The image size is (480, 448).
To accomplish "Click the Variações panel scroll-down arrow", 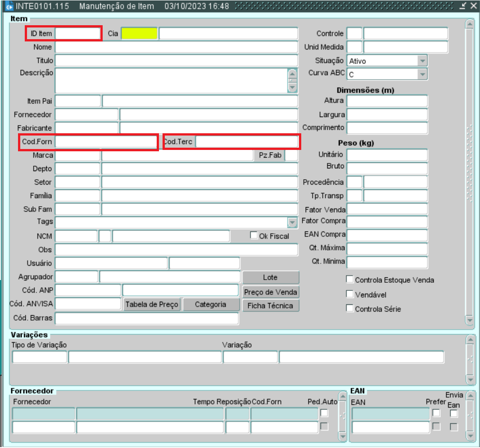I will [470, 379].
